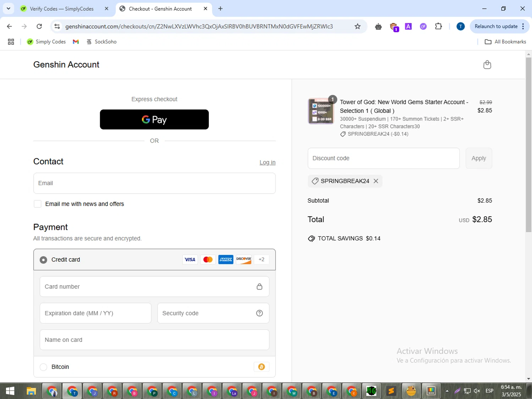This screenshot has width=532, height=399.
Task: Click the page vertical scrollbar
Action: pos(528,145)
